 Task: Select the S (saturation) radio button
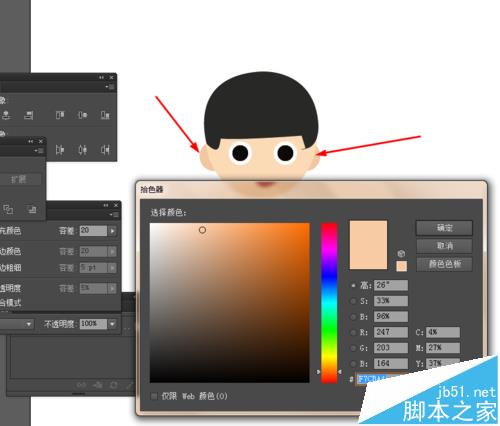click(353, 301)
